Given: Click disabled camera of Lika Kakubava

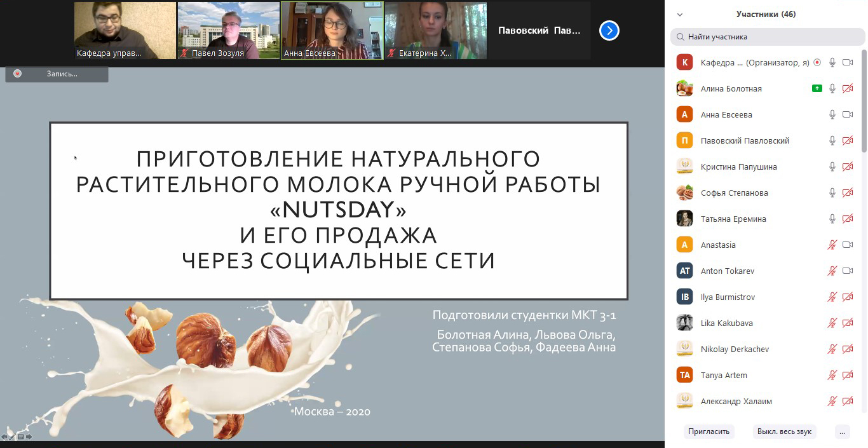Looking at the screenshot, I should click(847, 323).
